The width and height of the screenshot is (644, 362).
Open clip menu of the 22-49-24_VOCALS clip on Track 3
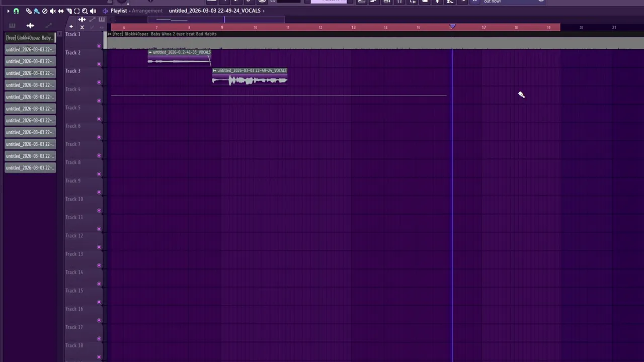tap(214, 71)
